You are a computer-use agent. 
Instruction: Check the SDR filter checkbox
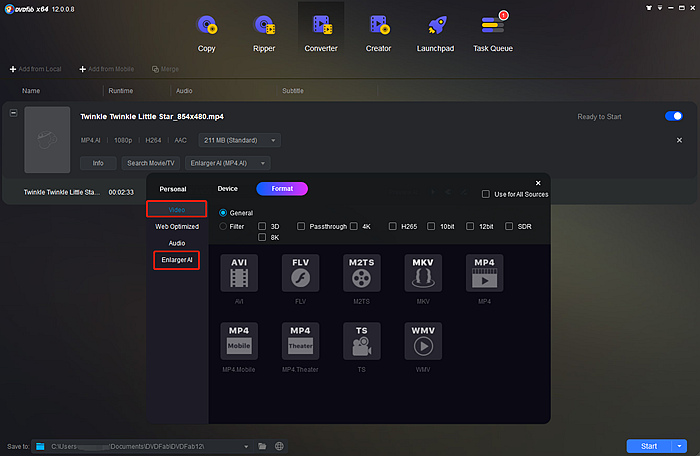tap(508, 226)
